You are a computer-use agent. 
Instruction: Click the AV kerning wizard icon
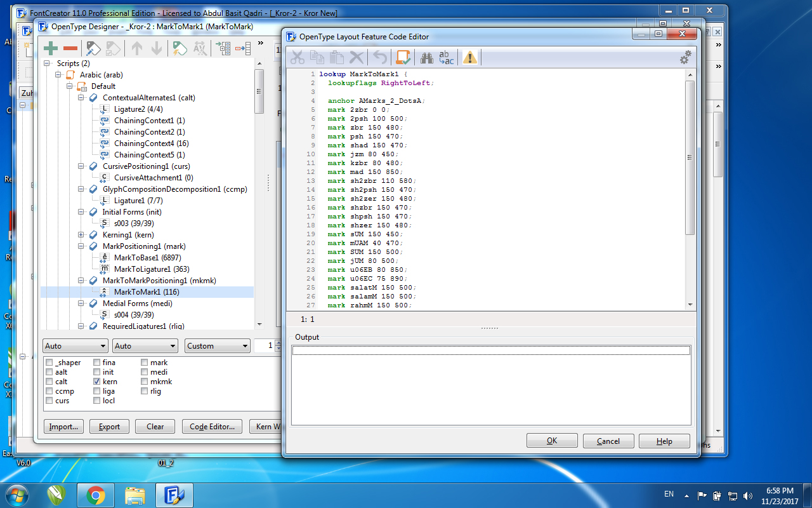tap(200, 48)
